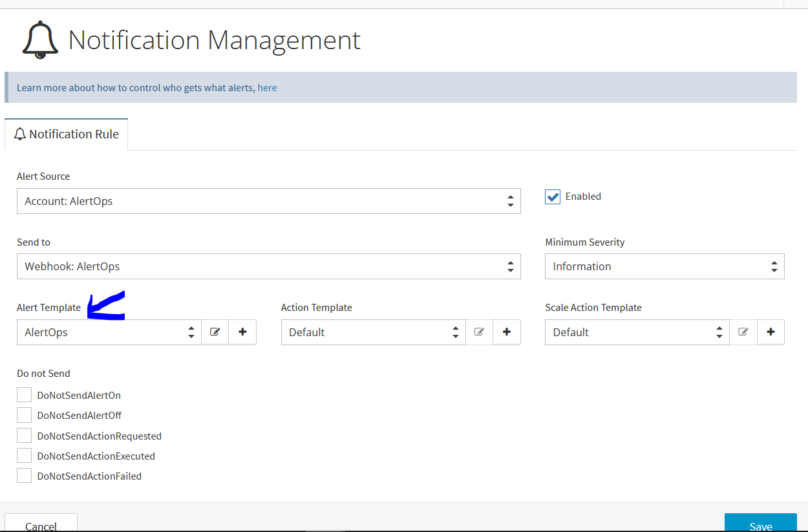Click the edit icon beside Alert Template

click(x=215, y=332)
